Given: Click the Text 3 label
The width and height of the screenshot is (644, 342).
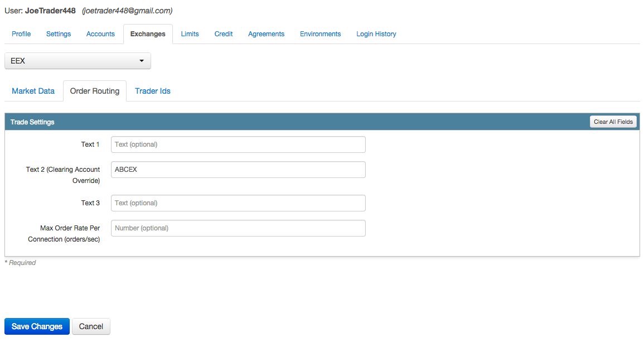Looking at the screenshot, I should tap(90, 203).
